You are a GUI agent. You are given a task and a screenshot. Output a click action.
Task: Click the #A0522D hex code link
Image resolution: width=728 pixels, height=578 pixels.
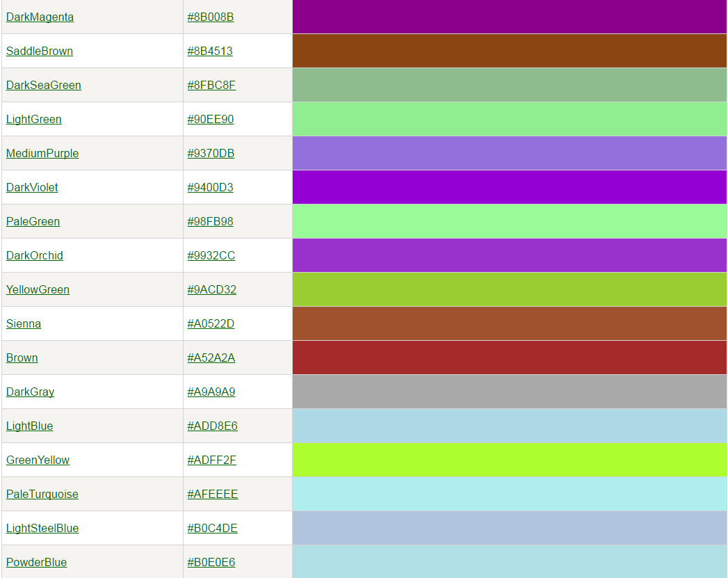click(211, 323)
